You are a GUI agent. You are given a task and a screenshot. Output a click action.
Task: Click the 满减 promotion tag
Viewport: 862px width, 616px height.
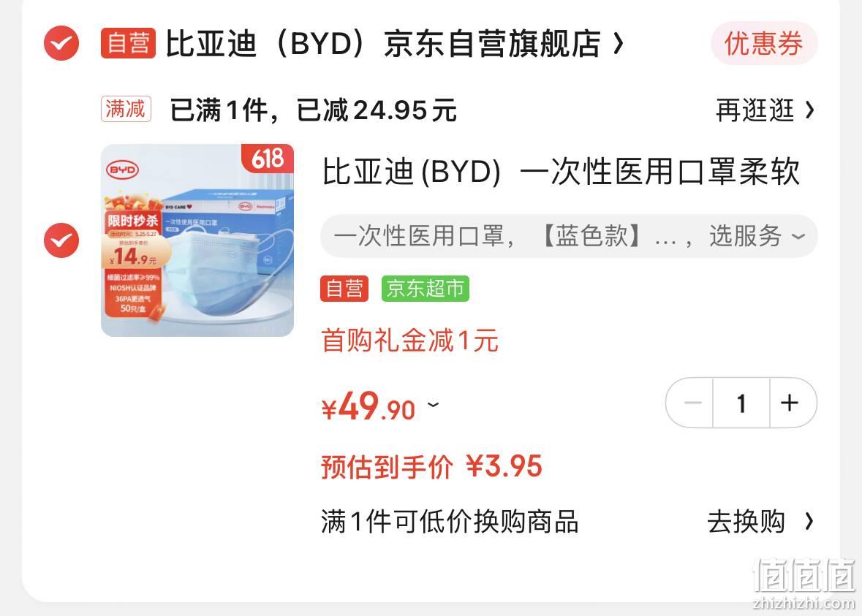click(x=126, y=109)
